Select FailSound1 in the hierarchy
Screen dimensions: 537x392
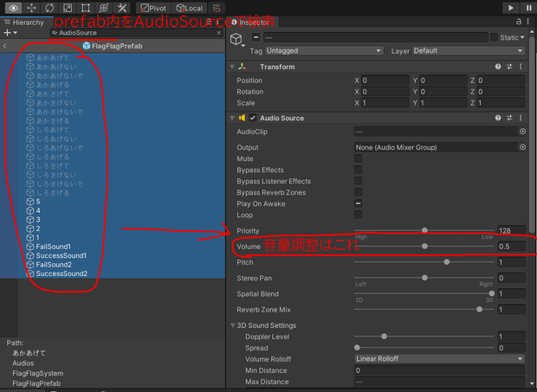53,247
